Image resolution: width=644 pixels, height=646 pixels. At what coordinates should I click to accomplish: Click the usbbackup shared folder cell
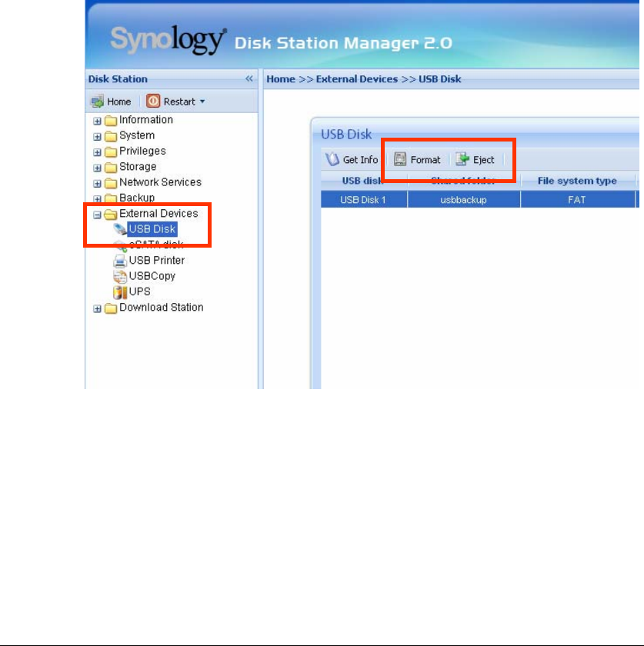(463, 200)
